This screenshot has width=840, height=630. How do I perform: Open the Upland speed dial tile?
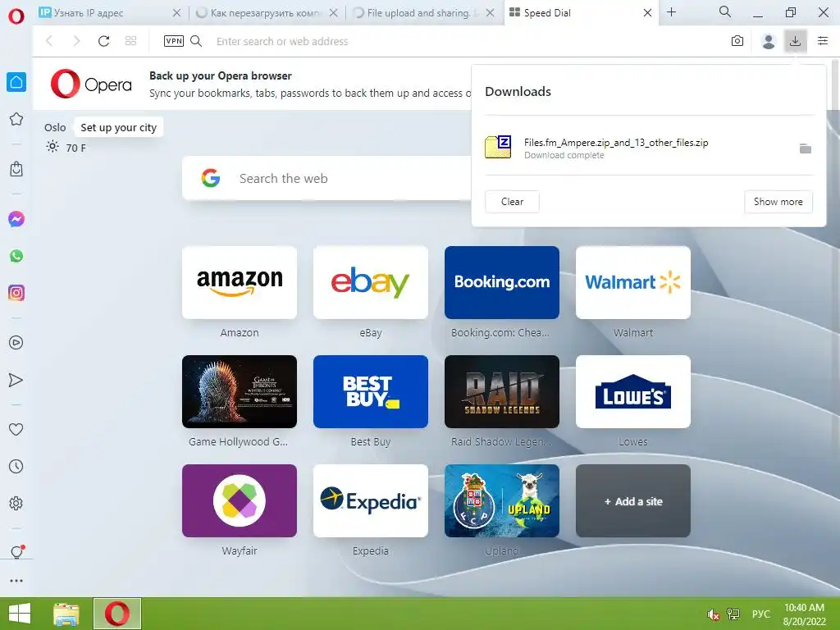click(502, 501)
